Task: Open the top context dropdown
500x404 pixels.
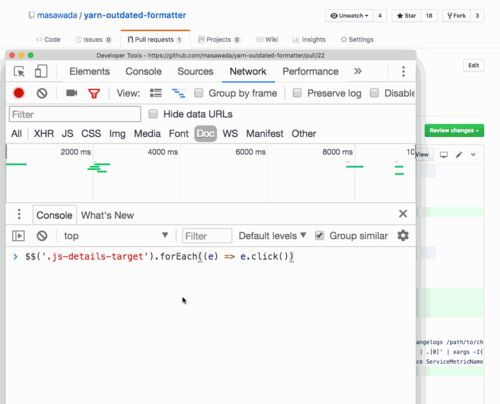Action: [116, 236]
